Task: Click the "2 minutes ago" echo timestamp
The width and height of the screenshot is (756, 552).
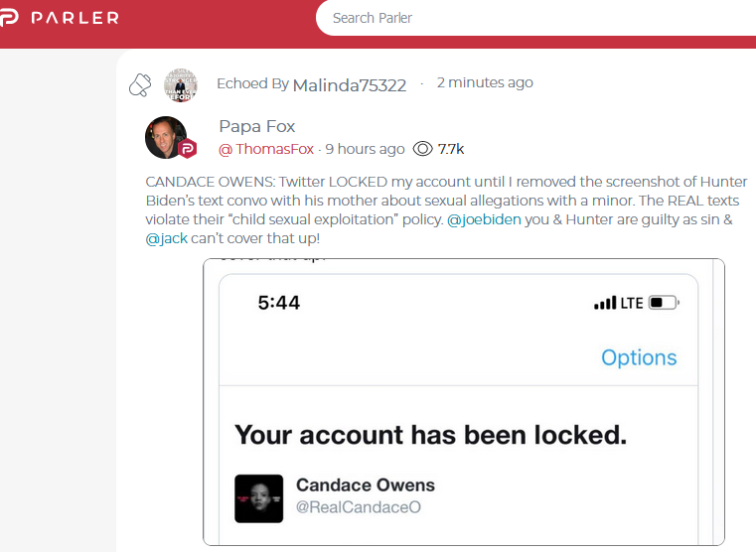Action: (x=485, y=83)
